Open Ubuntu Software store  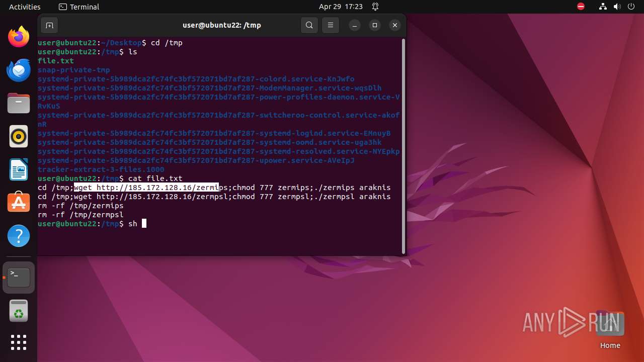[19, 203]
